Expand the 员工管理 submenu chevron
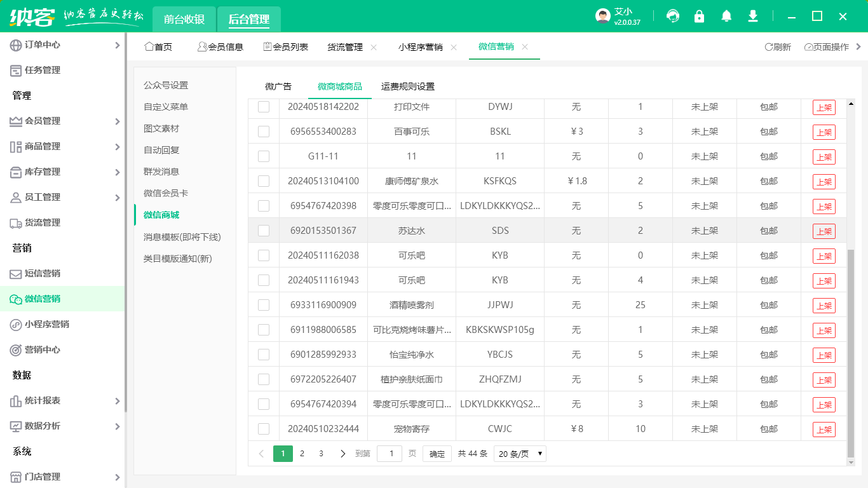 117,197
